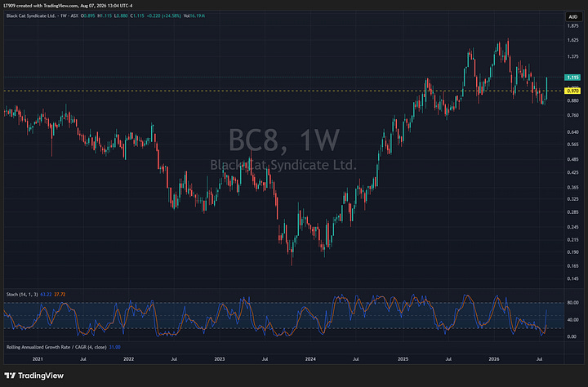Click the '1.625' price axis label
This screenshot has height=387, width=588.
tap(572, 40)
